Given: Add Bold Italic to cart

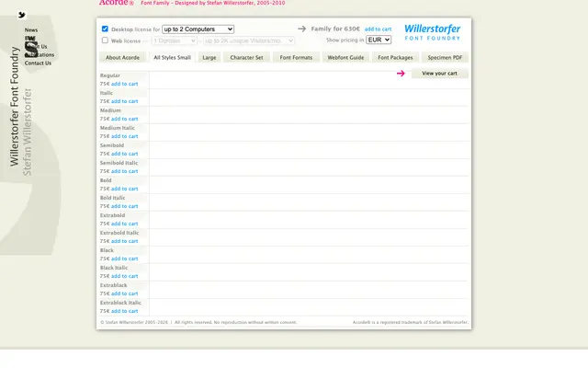Looking at the screenshot, I should tap(125, 206).
